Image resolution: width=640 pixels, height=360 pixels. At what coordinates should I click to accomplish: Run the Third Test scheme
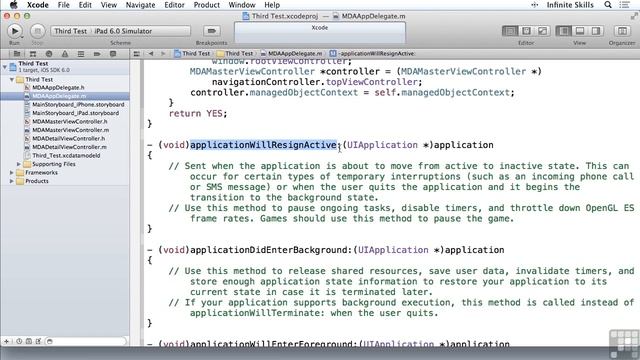coord(15,31)
